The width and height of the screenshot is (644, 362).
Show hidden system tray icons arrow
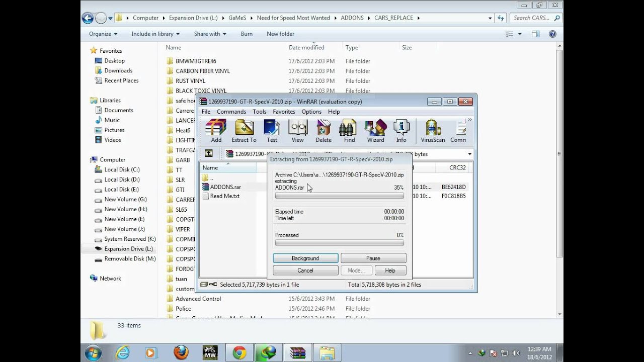469,353
